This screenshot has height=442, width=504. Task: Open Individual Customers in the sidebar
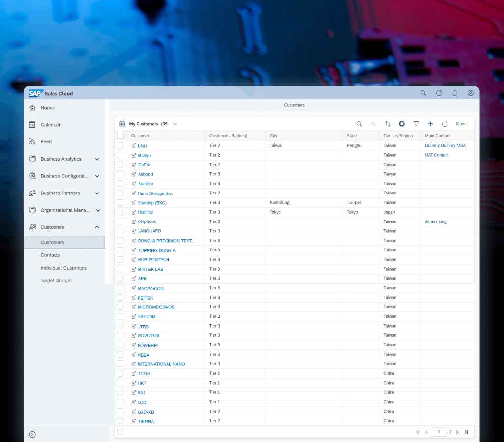[64, 268]
